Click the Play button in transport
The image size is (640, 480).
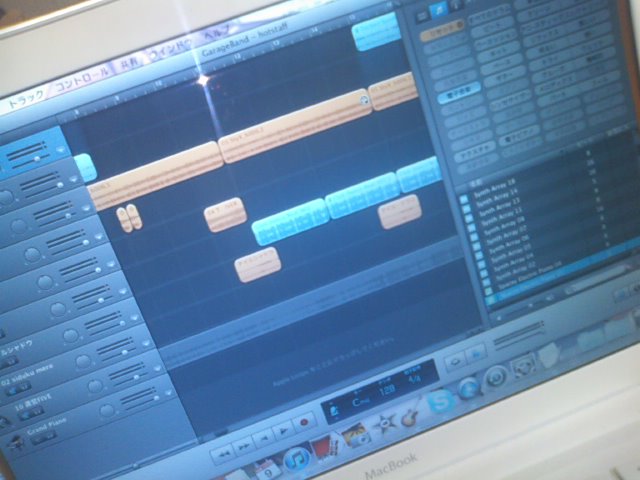pos(282,431)
